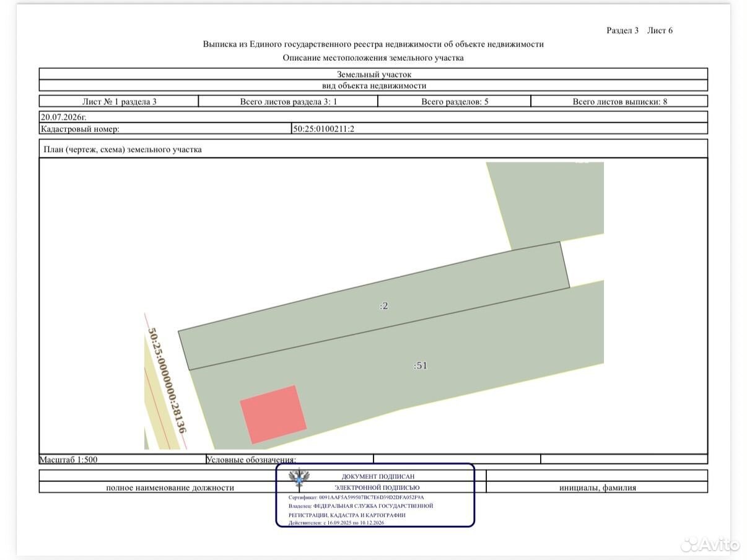Click the 'Владелец: ФЕДЕРАЛЬНАЯ СЛУЖБА' line

pos(360,505)
